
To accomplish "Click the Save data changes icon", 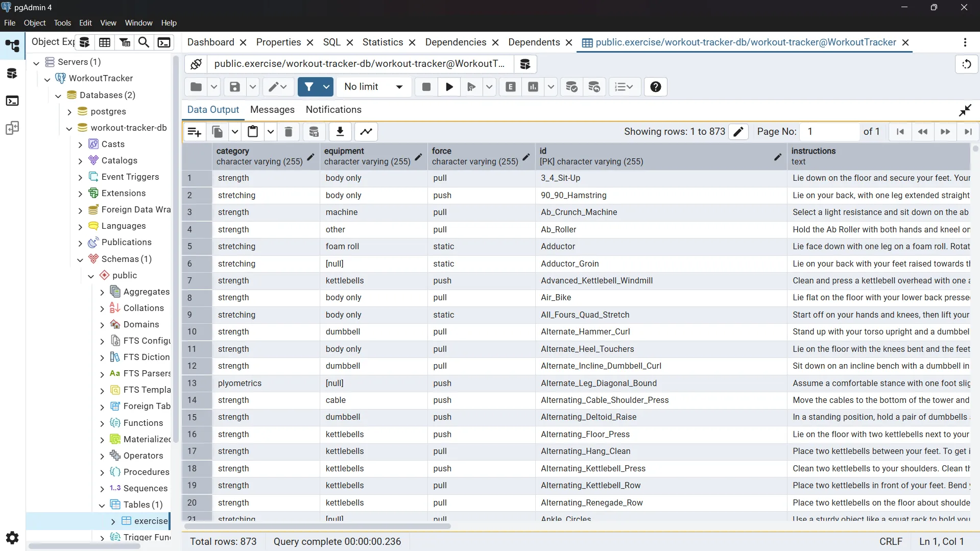I will pos(314,132).
